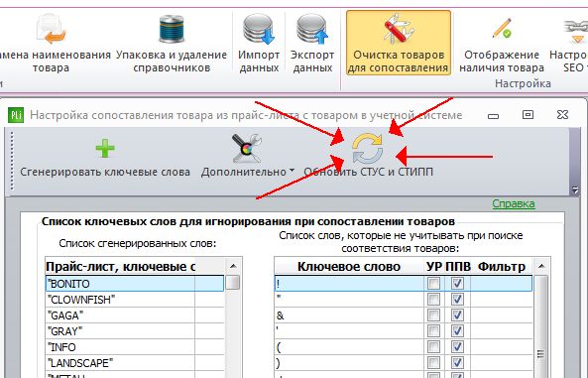The height and width of the screenshot is (378, 588).
Task: Minimize the Настройка сопоставления window
Action: (493, 115)
